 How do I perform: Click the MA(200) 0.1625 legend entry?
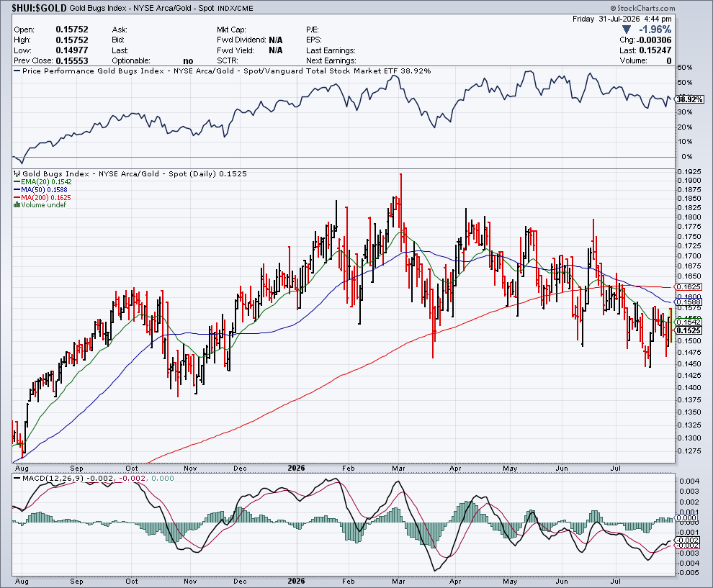click(x=42, y=197)
